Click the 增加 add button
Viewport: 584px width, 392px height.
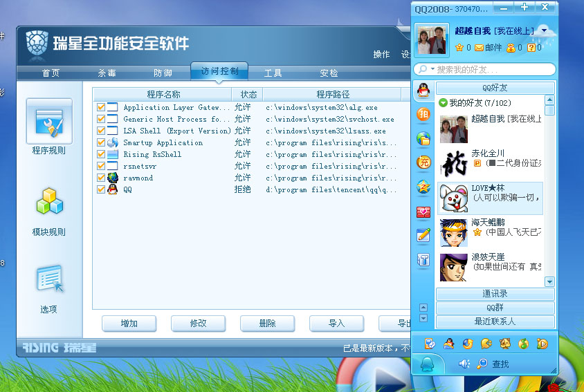(x=129, y=324)
